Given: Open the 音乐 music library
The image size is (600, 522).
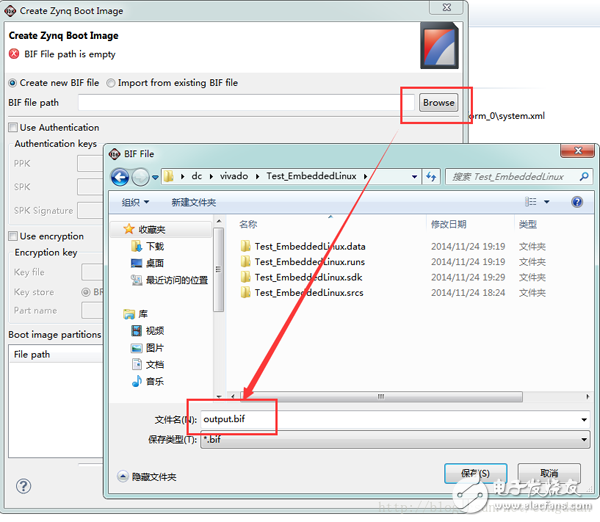Looking at the screenshot, I should tap(155, 382).
